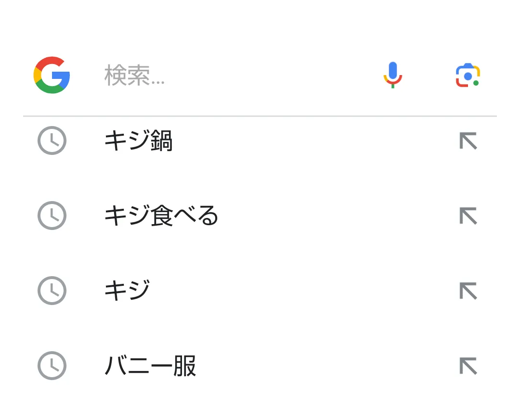This screenshot has width=520, height=420.
Task: Choose the キジ食べる suggestion
Action: (161, 216)
